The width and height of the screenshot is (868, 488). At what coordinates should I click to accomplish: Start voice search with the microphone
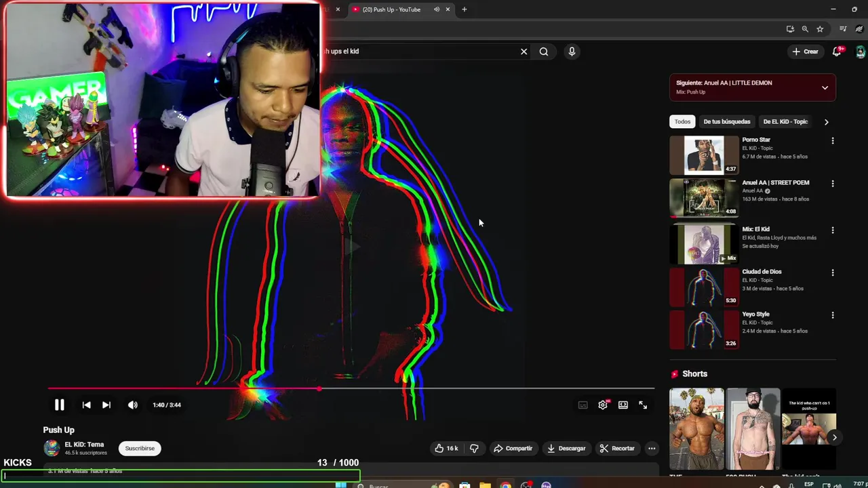572,52
